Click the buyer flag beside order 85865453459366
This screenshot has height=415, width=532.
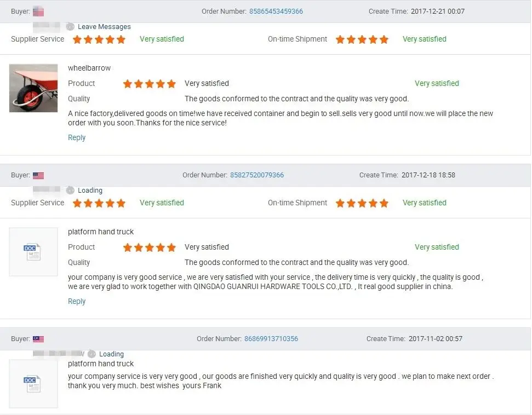point(38,11)
